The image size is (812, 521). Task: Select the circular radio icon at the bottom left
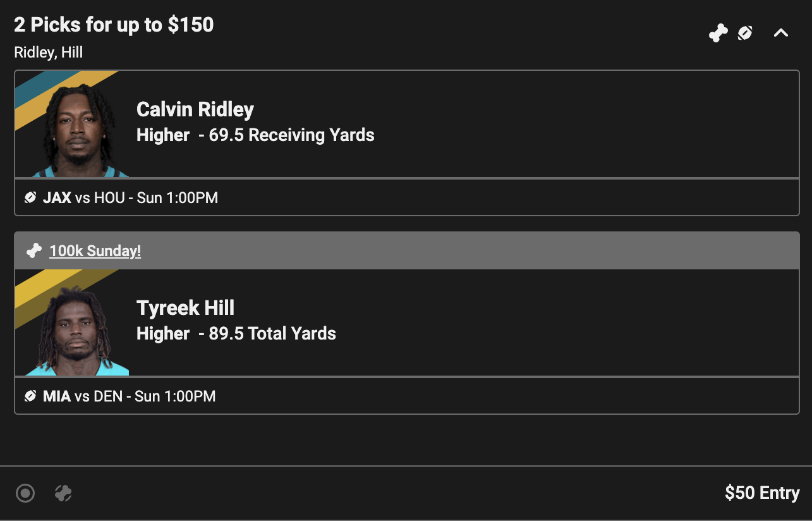click(25, 493)
